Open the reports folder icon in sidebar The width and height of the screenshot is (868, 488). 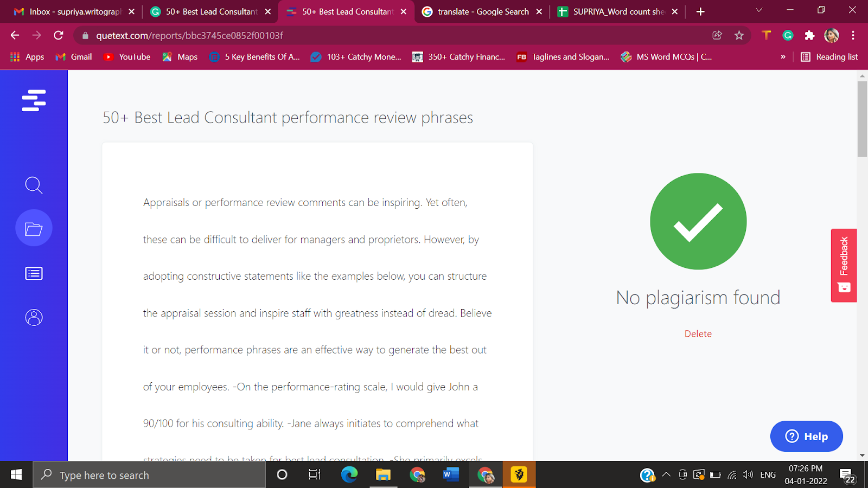(34, 228)
